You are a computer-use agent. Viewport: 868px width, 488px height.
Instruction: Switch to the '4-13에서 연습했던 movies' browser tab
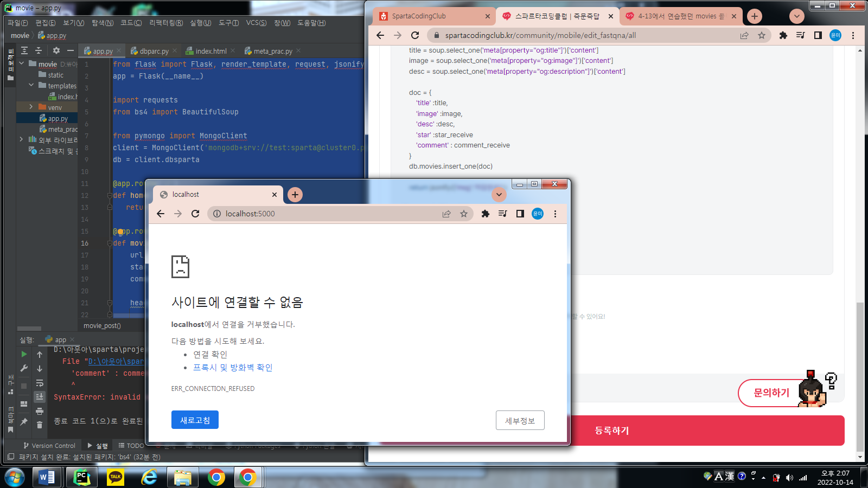[681, 16]
